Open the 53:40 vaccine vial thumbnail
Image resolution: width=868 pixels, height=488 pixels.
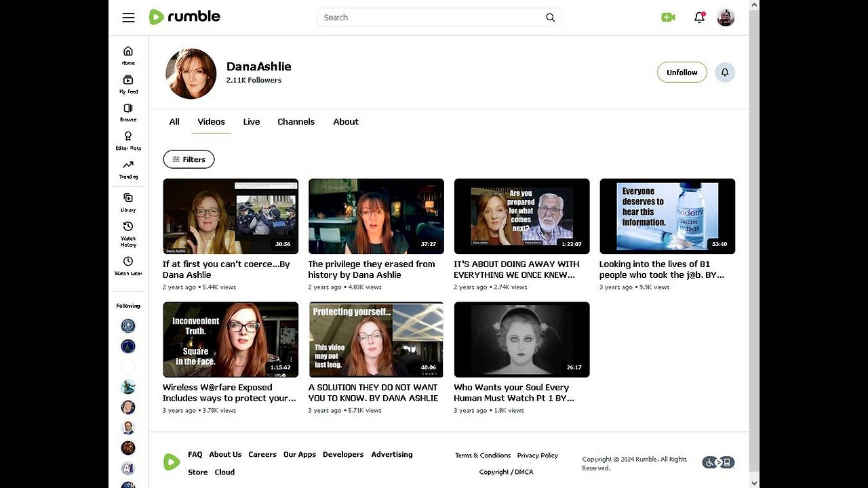click(x=667, y=216)
